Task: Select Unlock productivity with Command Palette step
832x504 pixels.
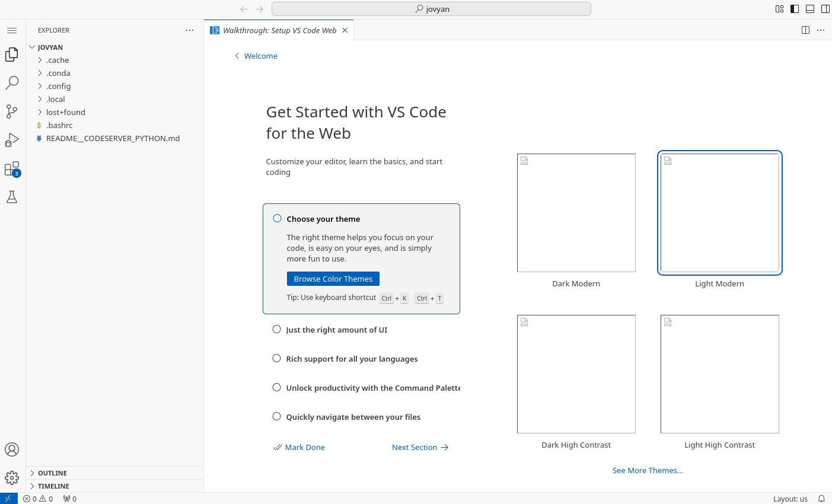Action: click(x=361, y=388)
